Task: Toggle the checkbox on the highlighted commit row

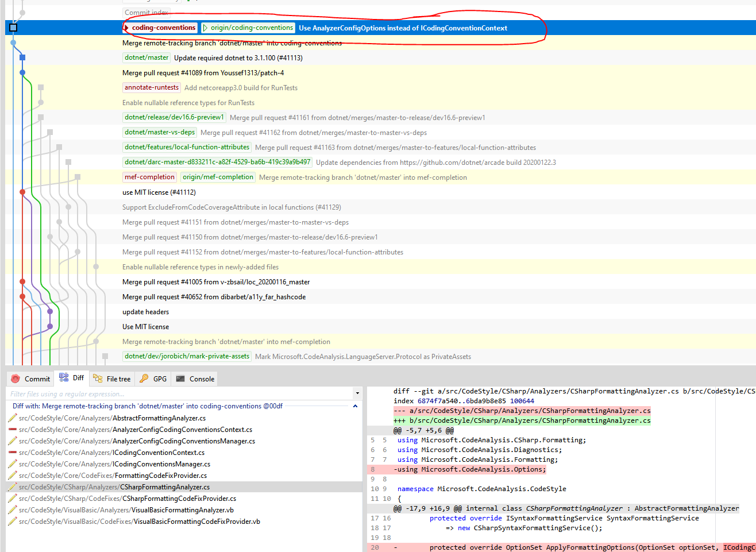Action: (12, 27)
